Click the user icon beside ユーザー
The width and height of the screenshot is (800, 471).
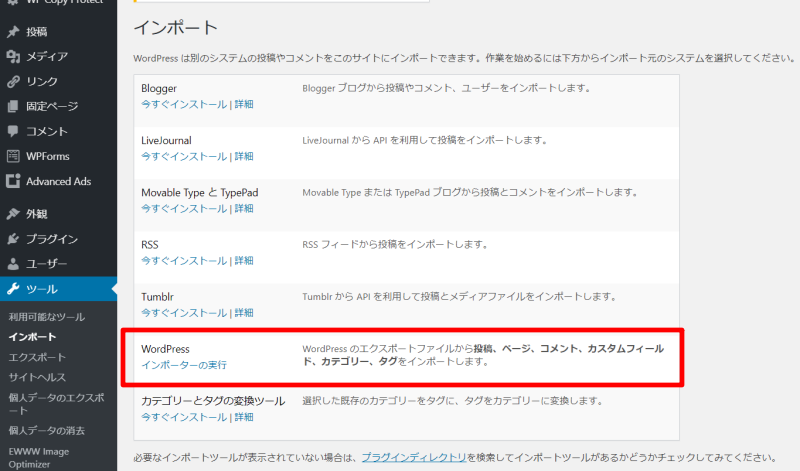point(13,264)
